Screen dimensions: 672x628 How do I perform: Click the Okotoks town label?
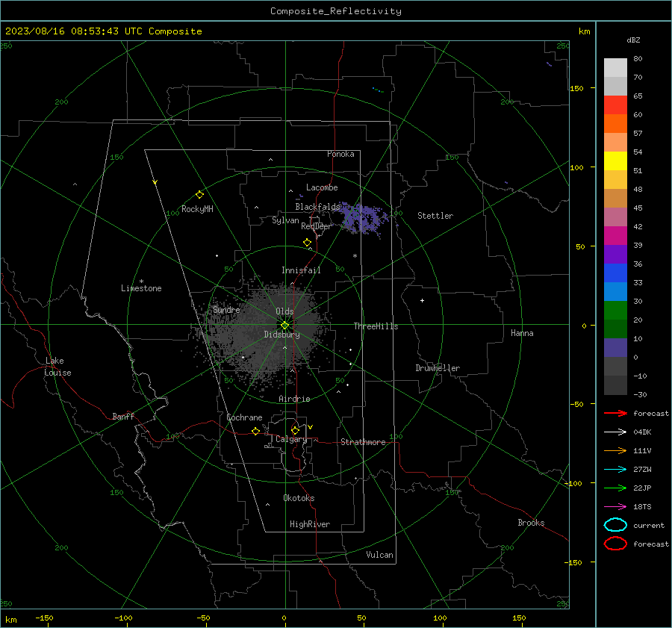[299, 498]
